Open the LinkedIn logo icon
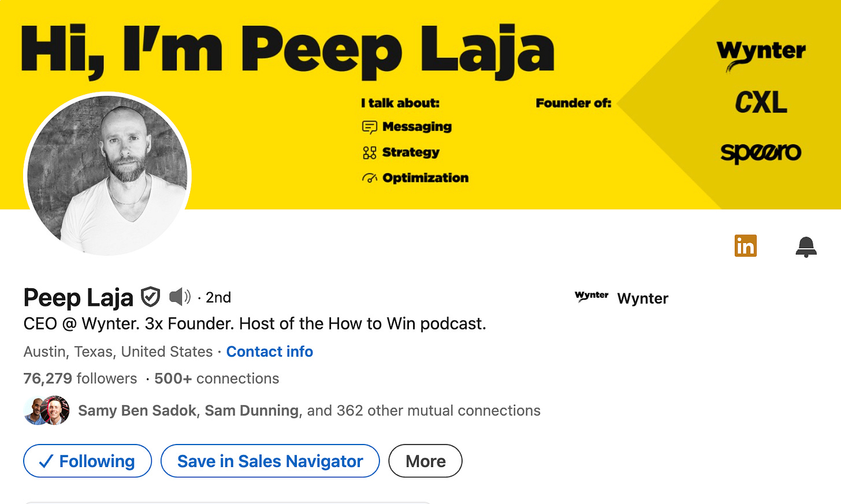Viewport: 841px width, 504px height. 746,245
